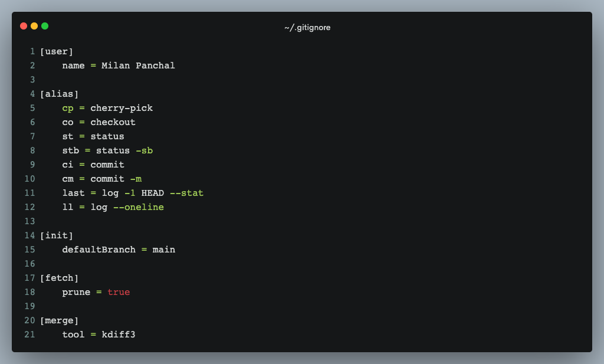Select the main defaultBranch value
The height and width of the screenshot is (364, 604).
click(165, 249)
